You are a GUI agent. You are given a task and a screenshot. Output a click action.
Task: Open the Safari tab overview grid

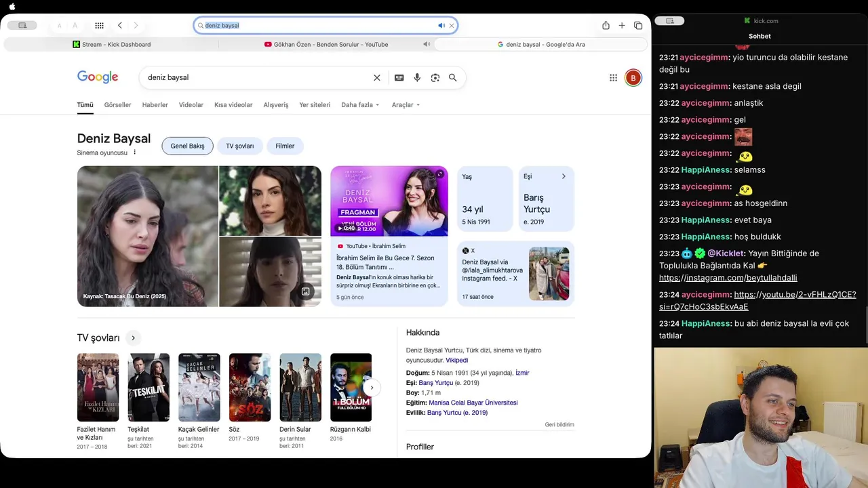100,25
